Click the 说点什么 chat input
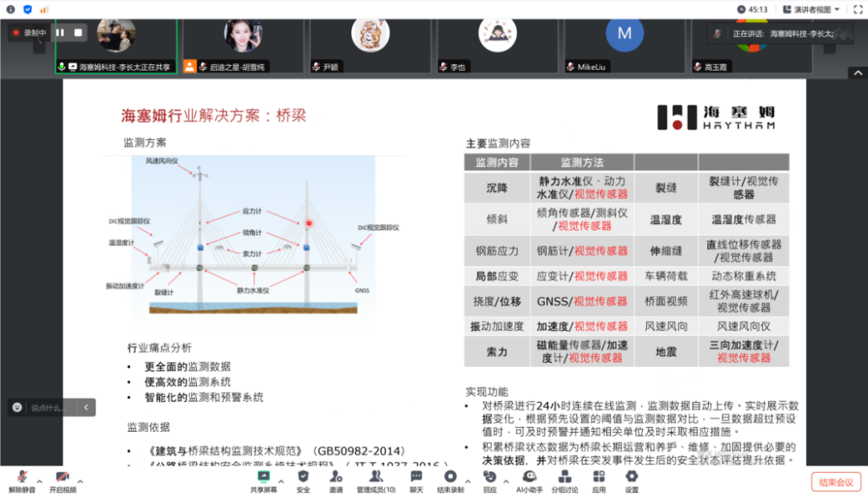This screenshot has width=868, height=497. click(49, 408)
